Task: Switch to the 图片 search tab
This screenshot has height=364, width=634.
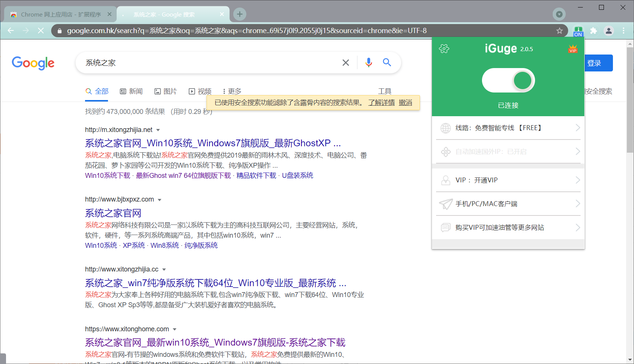Action: click(x=166, y=91)
